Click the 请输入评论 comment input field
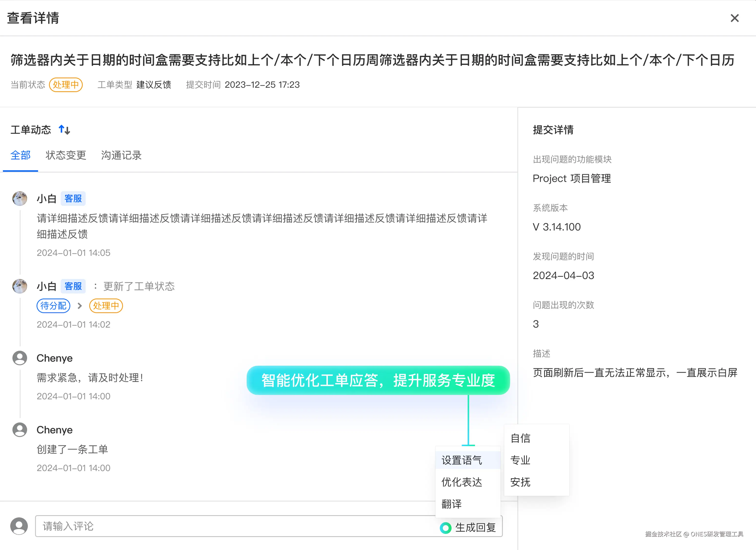Image resolution: width=756 pixels, height=550 pixels. (x=233, y=526)
